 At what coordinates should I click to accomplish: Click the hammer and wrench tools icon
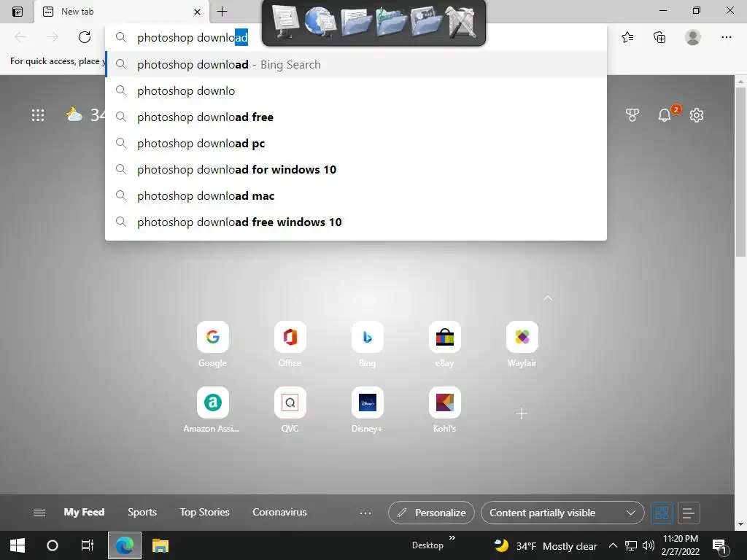tap(460, 23)
